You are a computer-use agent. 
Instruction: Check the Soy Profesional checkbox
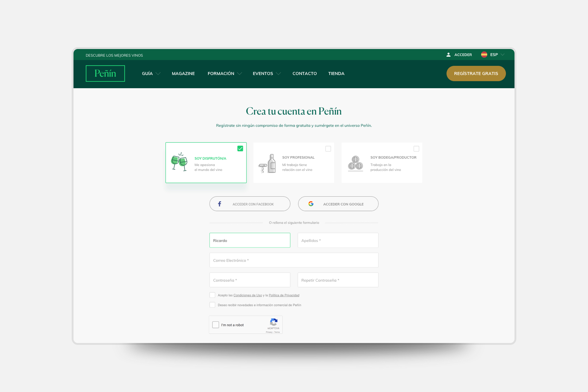[328, 149]
